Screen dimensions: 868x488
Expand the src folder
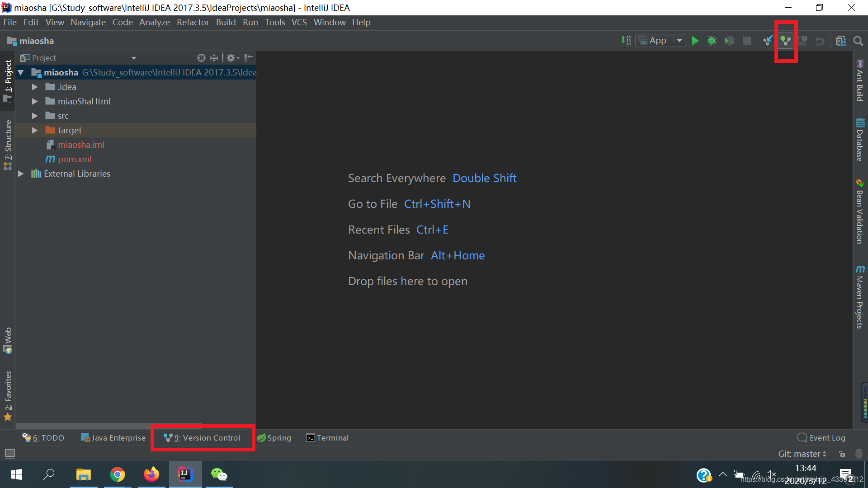tap(35, 116)
